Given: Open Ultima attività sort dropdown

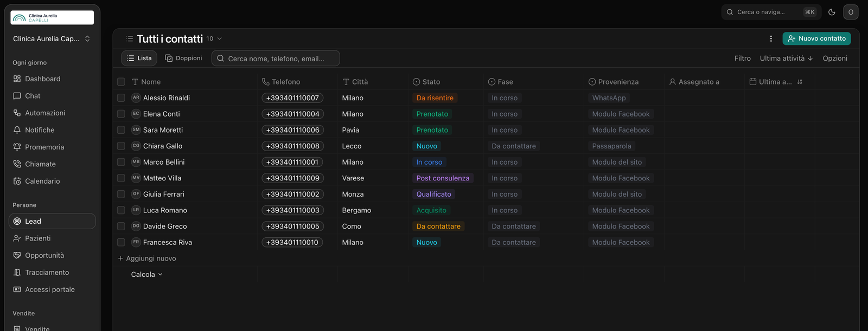Looking at the screenshot, I should point(786,58).
